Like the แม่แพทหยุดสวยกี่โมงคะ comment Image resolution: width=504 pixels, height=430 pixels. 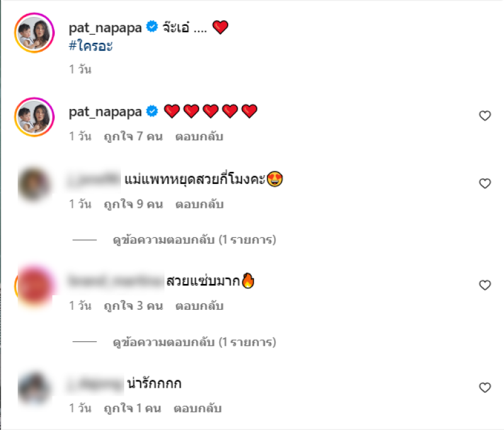click(484, 183)
